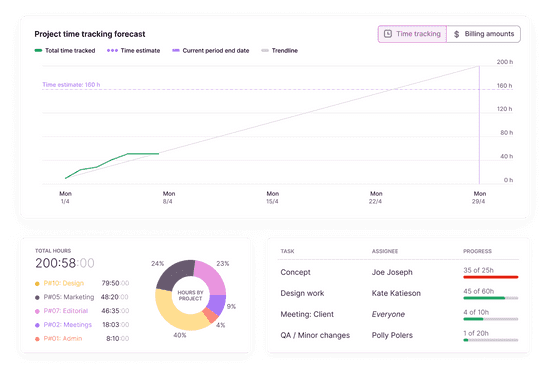The height and width of the screenshot is (371, 550).
Task: Click the clock icon in Time tracking
Action: pyautogui.click(x=388, y=34)
